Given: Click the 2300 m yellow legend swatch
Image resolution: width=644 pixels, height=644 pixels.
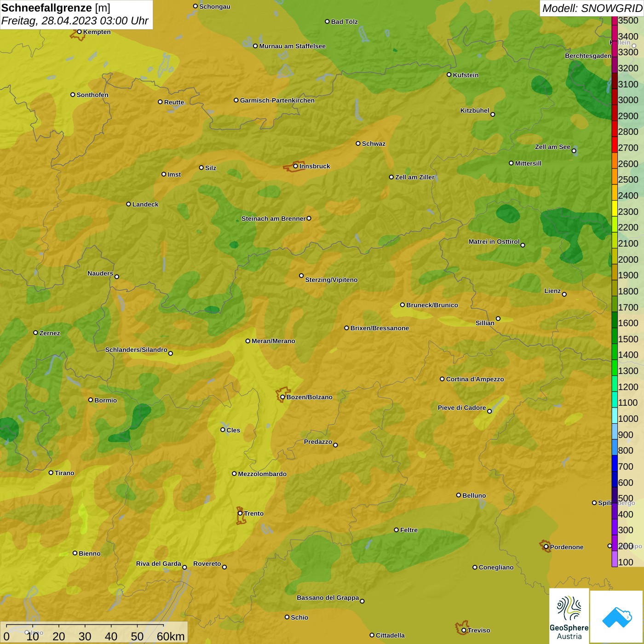Looking at the screenshot, I should coord(615,208).
